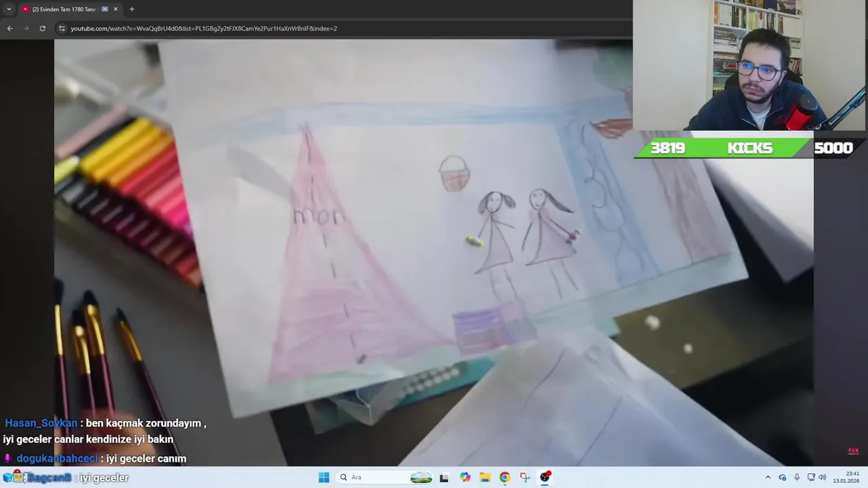The image size is (868, 488).
Task: Open a new browser tab with plus
Action: coord(132,9)
